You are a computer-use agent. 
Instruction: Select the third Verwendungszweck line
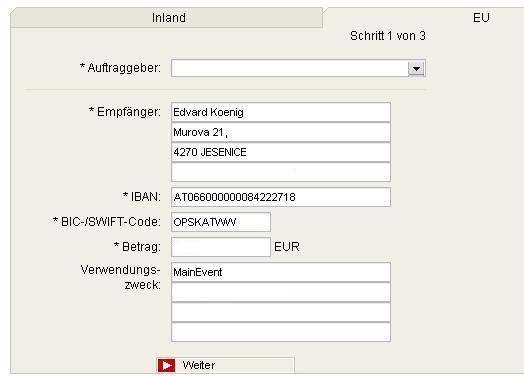281,312
